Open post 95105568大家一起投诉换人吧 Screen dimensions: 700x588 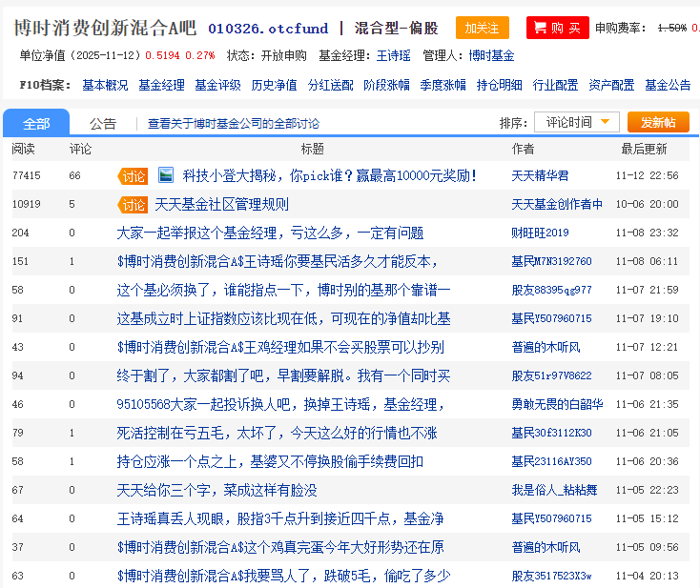pyautogui.click(x=280, y=404)
